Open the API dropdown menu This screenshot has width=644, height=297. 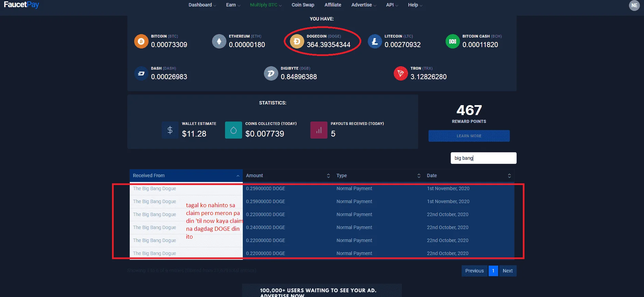(392, 5)
